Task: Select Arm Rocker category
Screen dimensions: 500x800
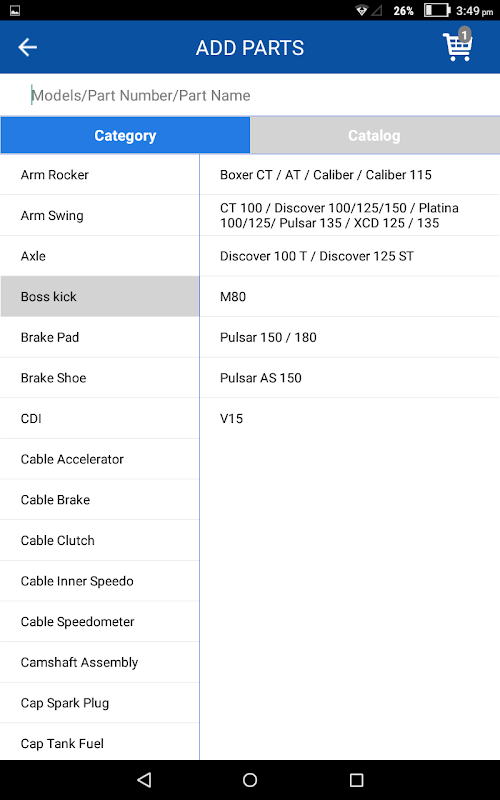Action: pyautogui.click(x=99, y=174)
